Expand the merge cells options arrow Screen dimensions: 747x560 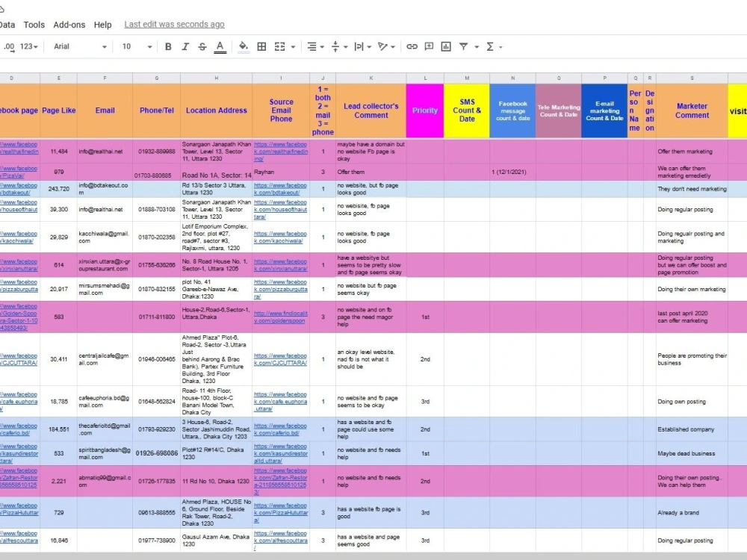[x=293, y=46]
